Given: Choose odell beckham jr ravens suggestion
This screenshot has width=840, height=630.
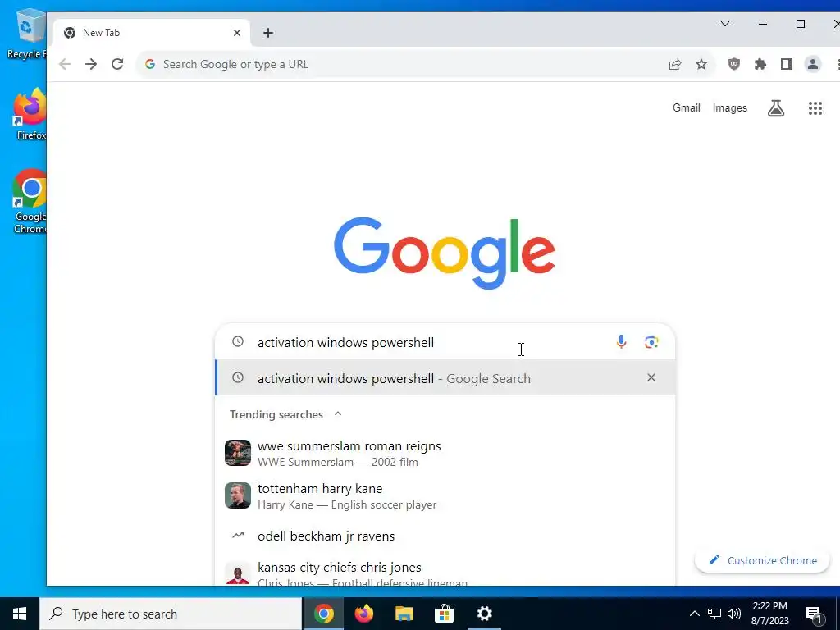Looking at the screenshot, I should tap(445, 536).
